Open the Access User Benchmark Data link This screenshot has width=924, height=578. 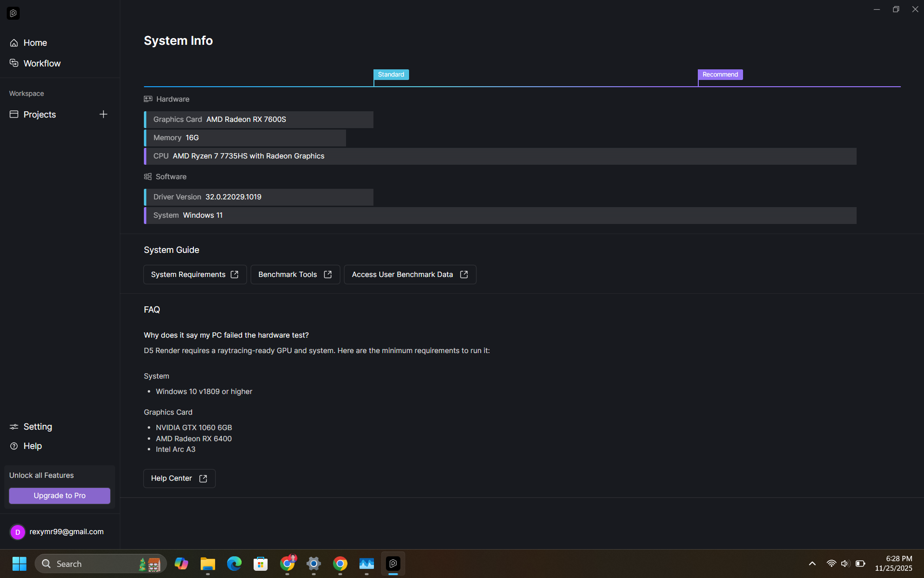410,275
